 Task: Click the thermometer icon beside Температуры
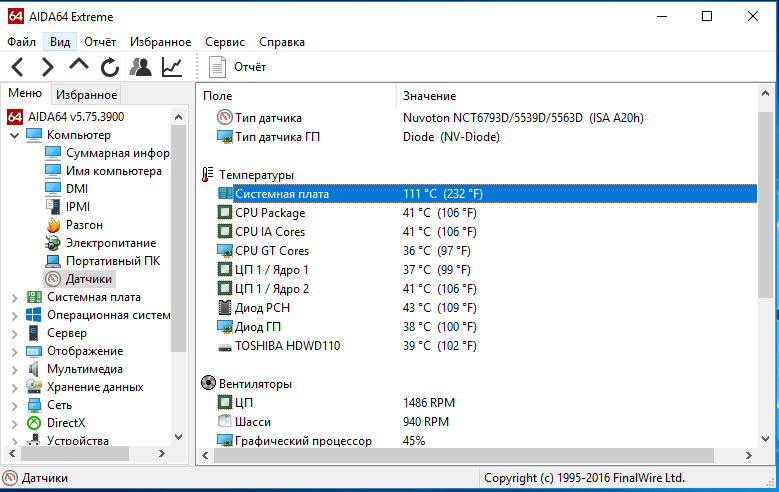(x=208, y=174)
